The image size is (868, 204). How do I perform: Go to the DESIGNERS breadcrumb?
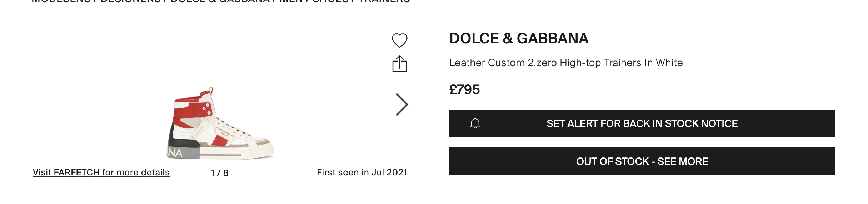pyautogui.click(x=131, y=1)
